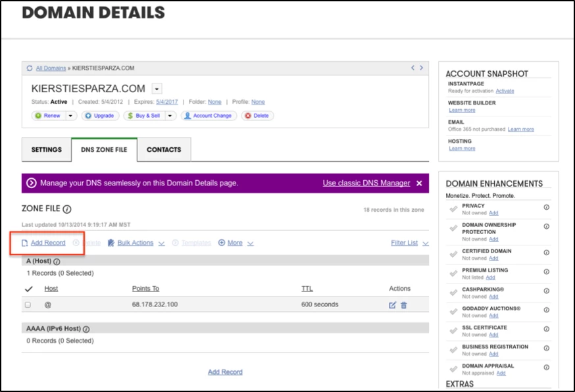
Task: Open dropdown next to KIERSTIESPARZA.COM title
Action: coord(157,89)
